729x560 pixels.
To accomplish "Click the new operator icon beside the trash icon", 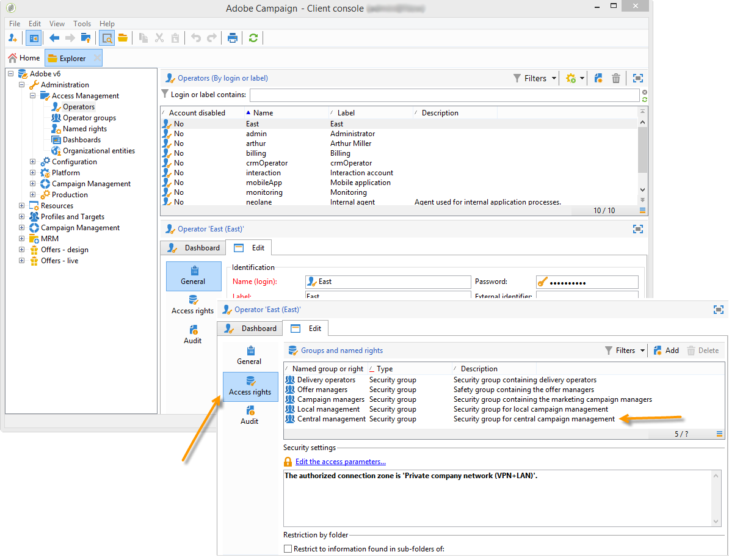I will click(598, 78).
